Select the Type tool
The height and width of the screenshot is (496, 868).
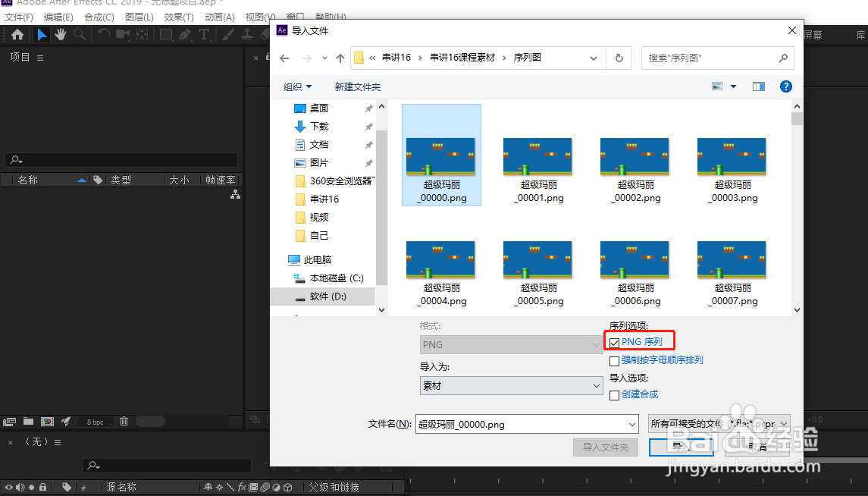pos(204,35)
